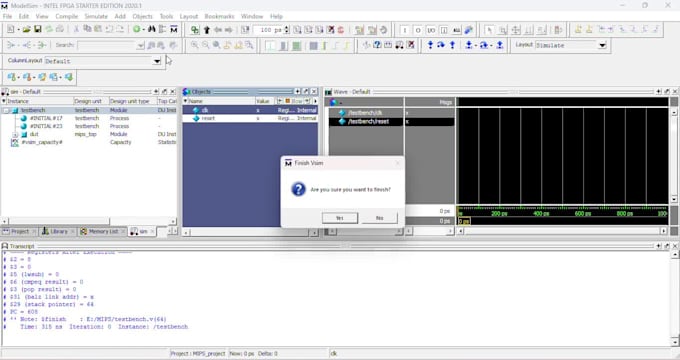This screenshot has width=680, height=360.
Task: Click the green Simulate circle icon
Action: point(137,29)
